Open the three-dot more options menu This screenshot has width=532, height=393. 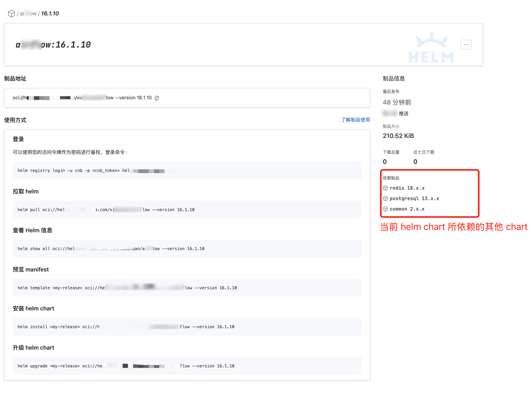[466, 45]
